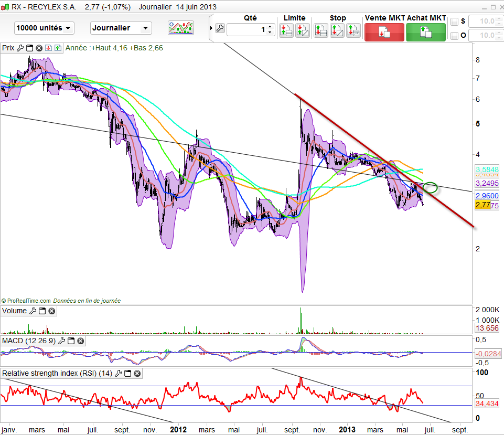Click the Vente MKT sell button
This screenshot has height=435, width=504.
[x=383, y=31]
